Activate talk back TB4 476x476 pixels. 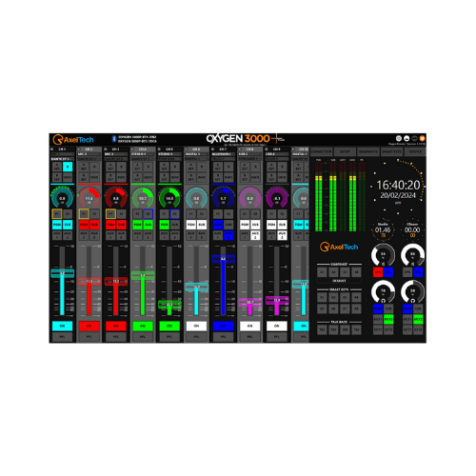click(x=356, y=330)
